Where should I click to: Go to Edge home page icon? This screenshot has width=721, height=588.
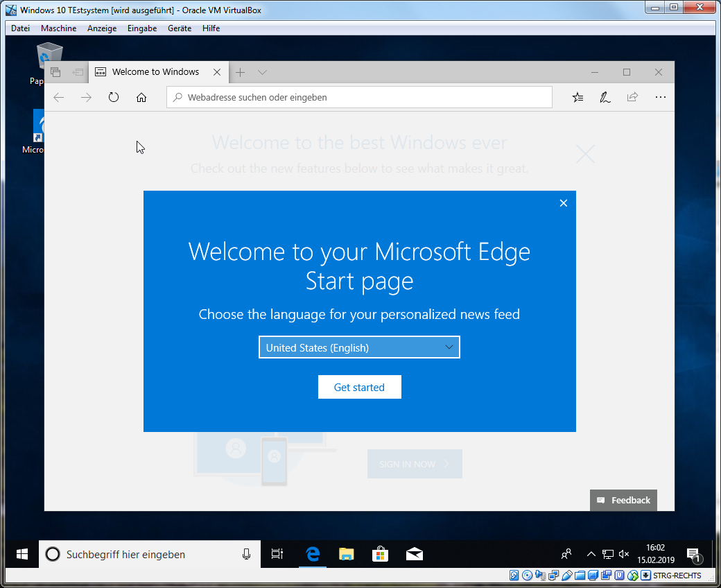pyautogui.click(x=141, y=98)
